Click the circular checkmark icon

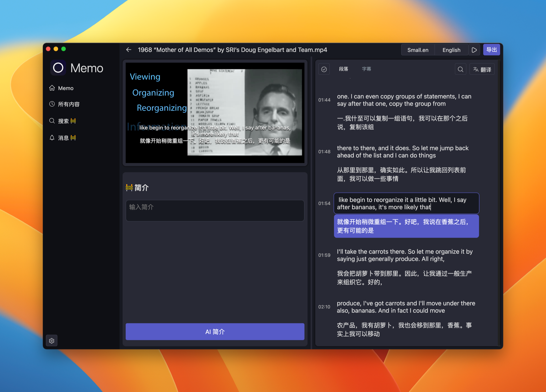coord(324,69)
